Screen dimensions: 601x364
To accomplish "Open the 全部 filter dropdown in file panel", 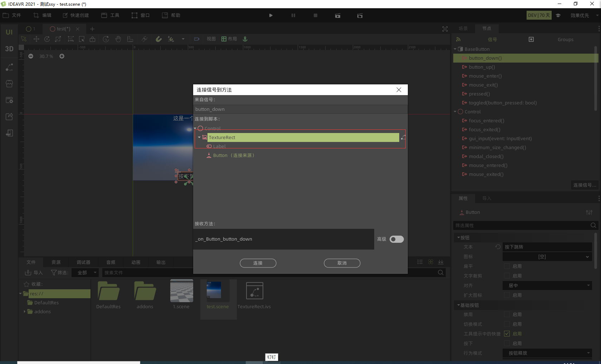I will click(84, 272).
